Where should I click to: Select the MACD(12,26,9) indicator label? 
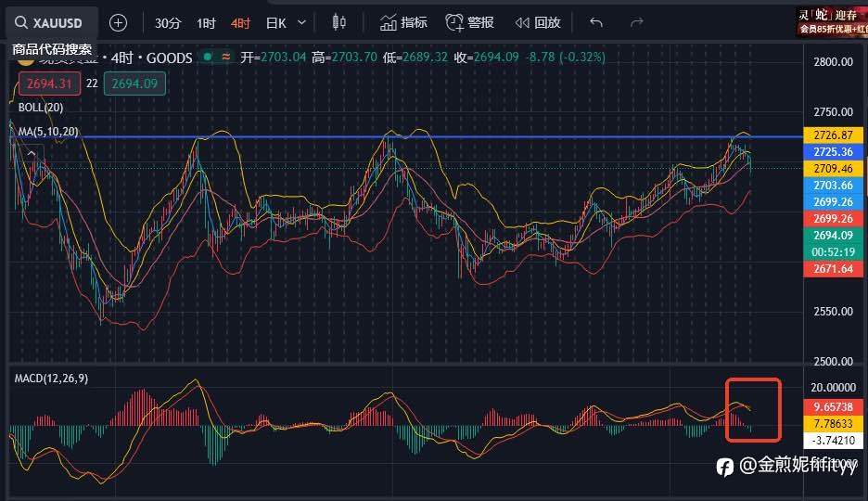click(51, 379)
